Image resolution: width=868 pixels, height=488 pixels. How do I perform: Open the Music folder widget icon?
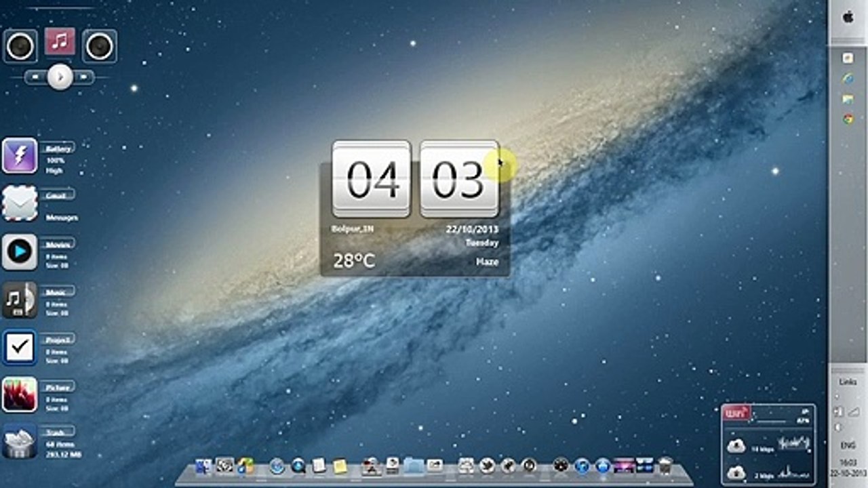tap(20, 300)
